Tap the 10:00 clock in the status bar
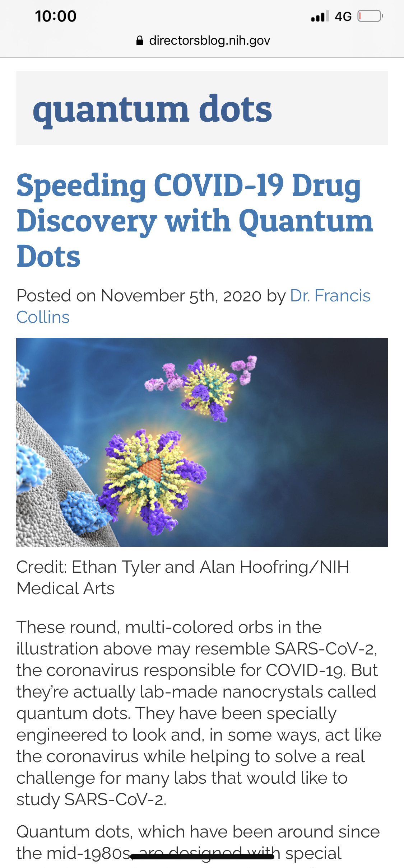 (56, 16)
